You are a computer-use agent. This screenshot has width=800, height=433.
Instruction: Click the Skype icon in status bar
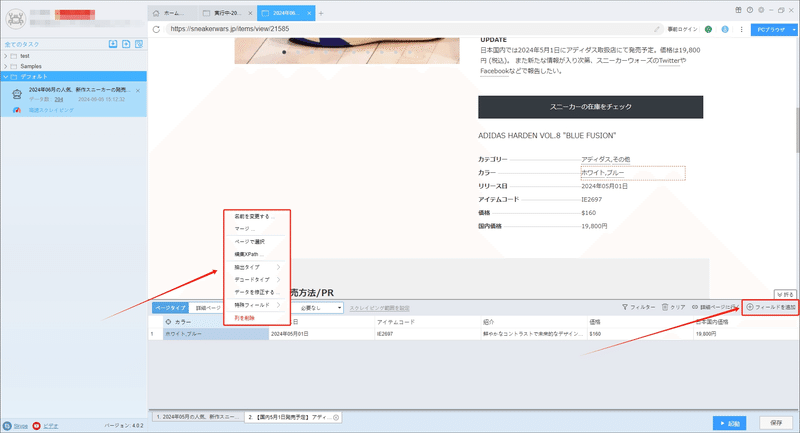7,426
